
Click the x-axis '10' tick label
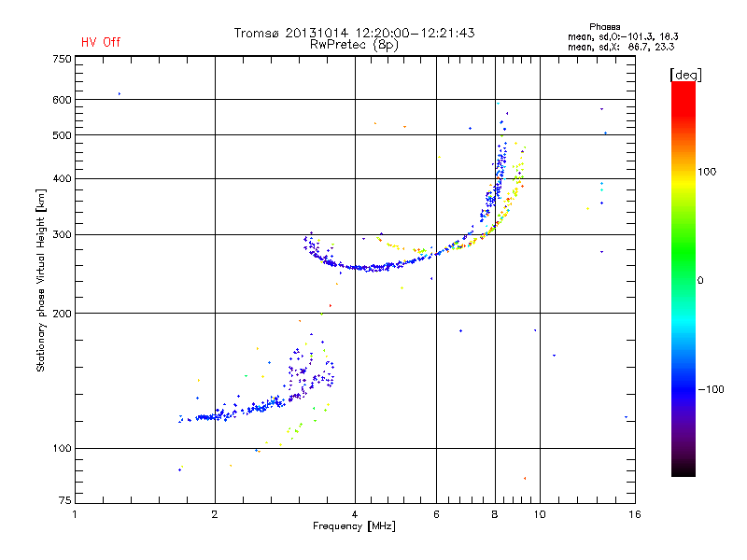click(x=540, y=514)
